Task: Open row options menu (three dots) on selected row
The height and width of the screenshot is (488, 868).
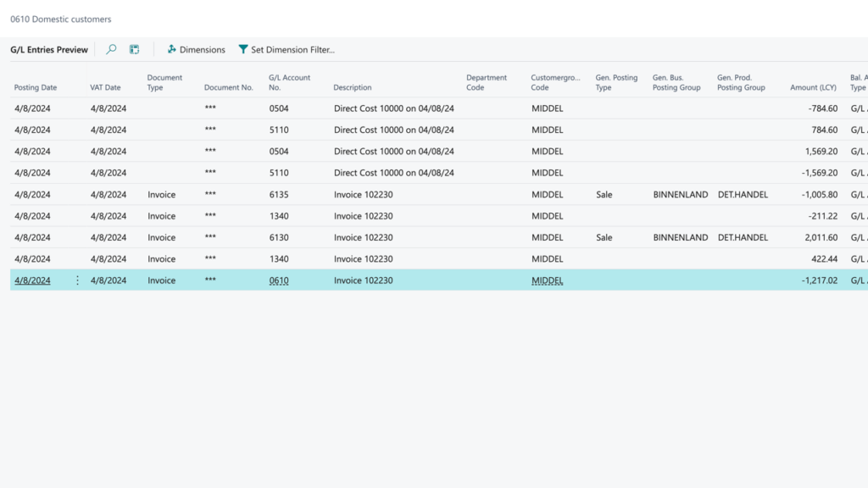Action: click(x=78, y=280)
